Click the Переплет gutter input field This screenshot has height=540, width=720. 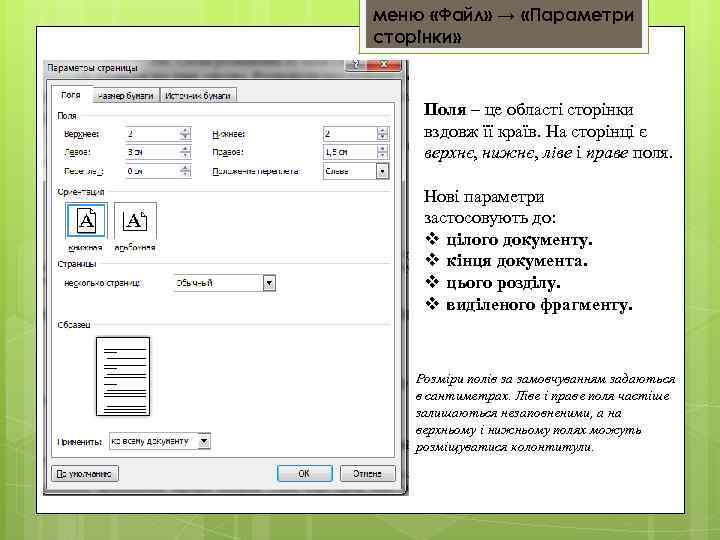152,171
